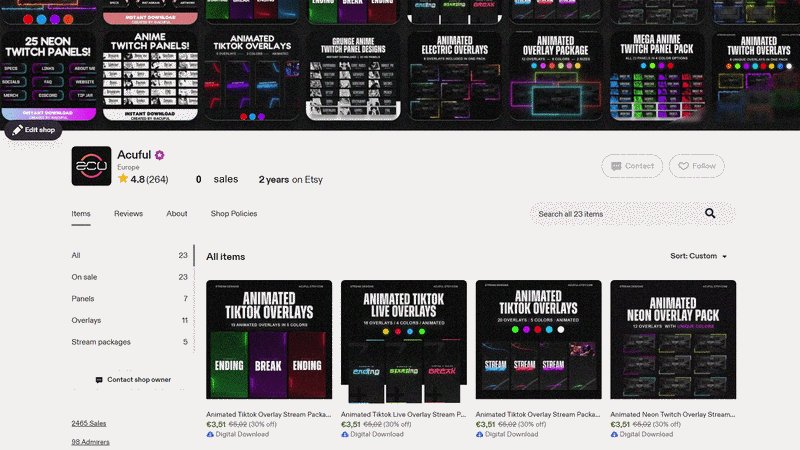Open the Shop Policies tab
Screen dimensions: 800x450
click(x=234, y=214)
